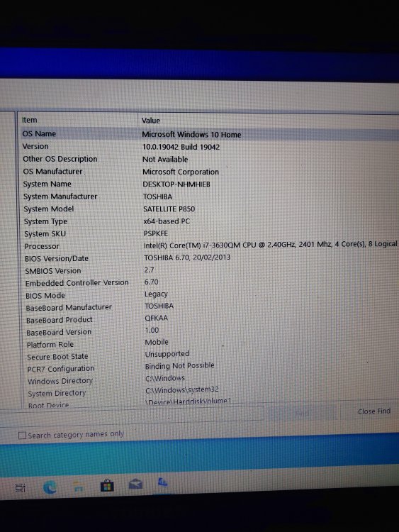Select the BaseBoard Version row

[x=59, y=332]
